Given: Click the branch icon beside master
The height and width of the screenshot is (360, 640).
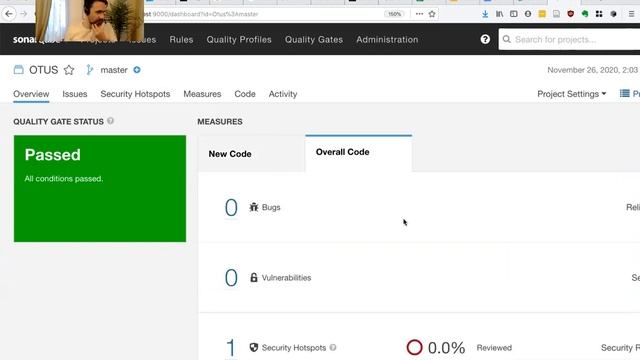Looking at the screenshot, I should 89,70.
